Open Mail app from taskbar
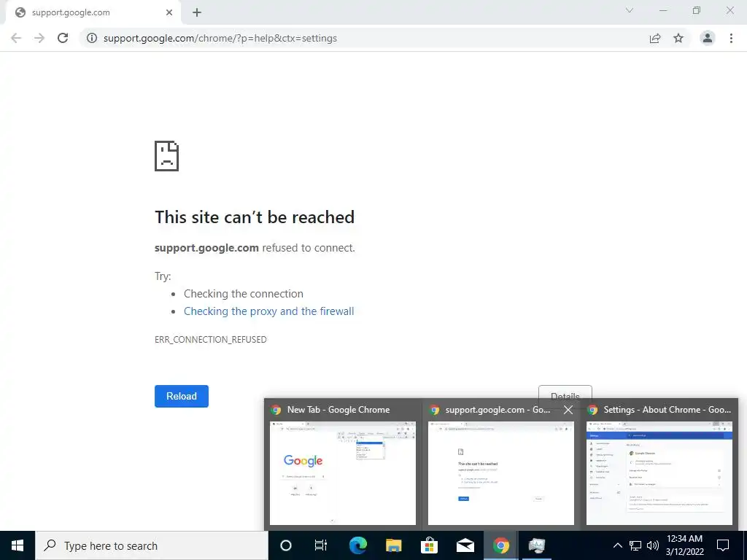Image resolution: width=747 pixels, height=560 pixels. click(465, 545)
